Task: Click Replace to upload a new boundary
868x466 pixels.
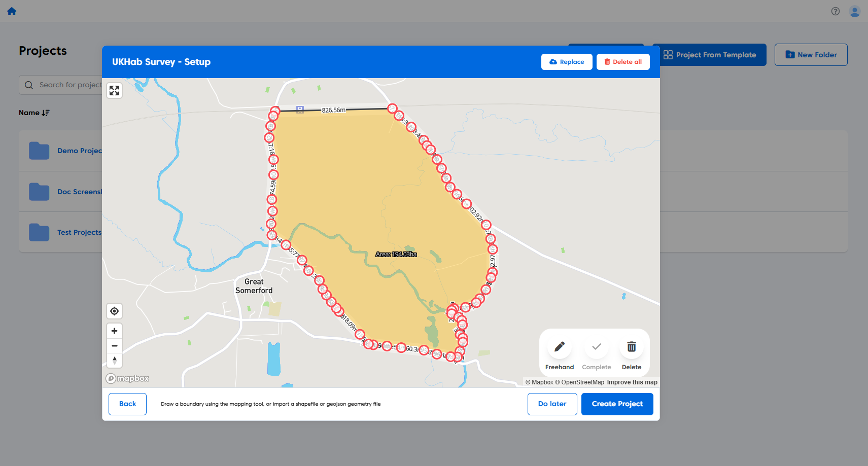Action: [567, 61]
